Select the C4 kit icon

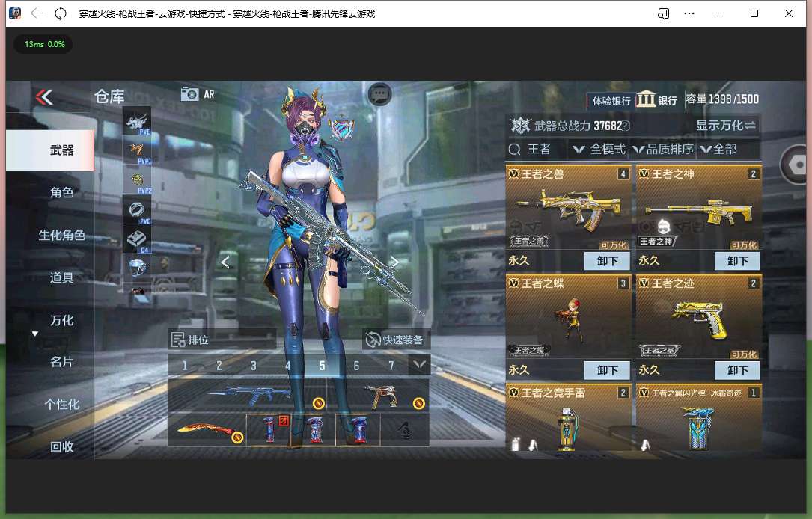coord(137,239)
